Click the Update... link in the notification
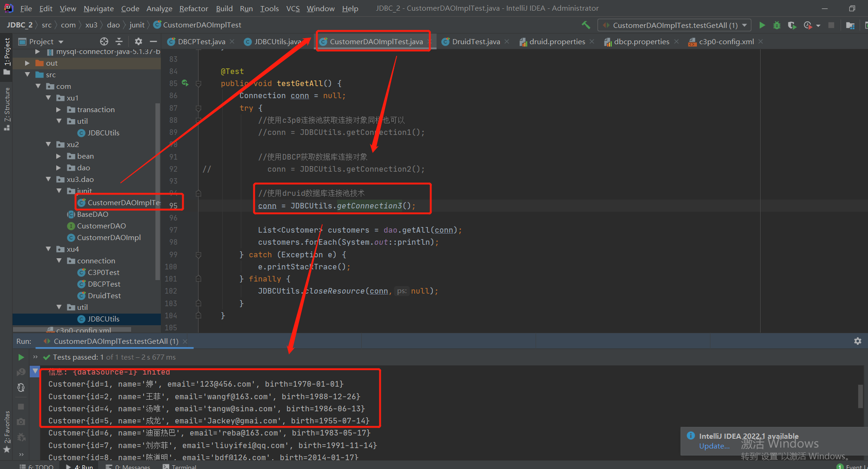 715,446
